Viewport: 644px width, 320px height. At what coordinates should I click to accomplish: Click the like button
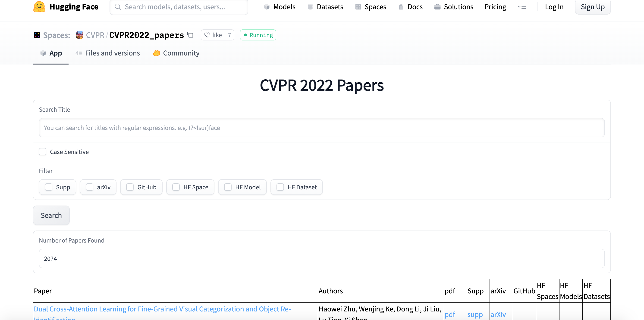(x=213, y=35)
